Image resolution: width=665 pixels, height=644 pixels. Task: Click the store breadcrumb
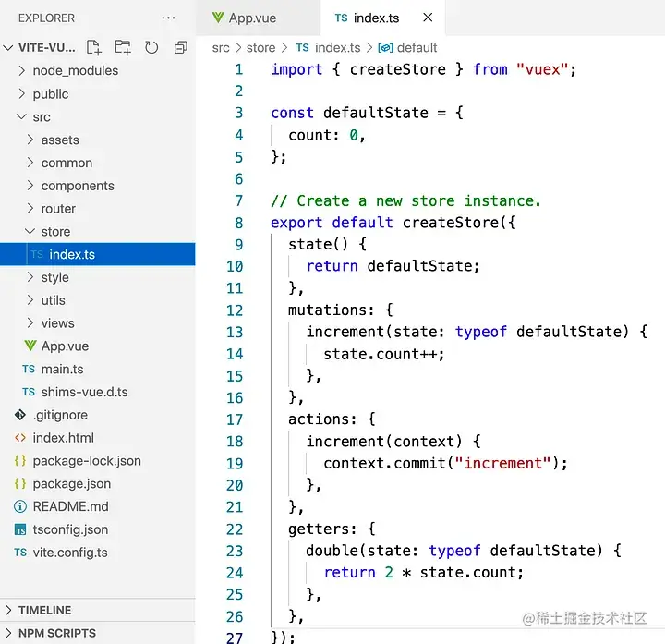pos(260,47)
